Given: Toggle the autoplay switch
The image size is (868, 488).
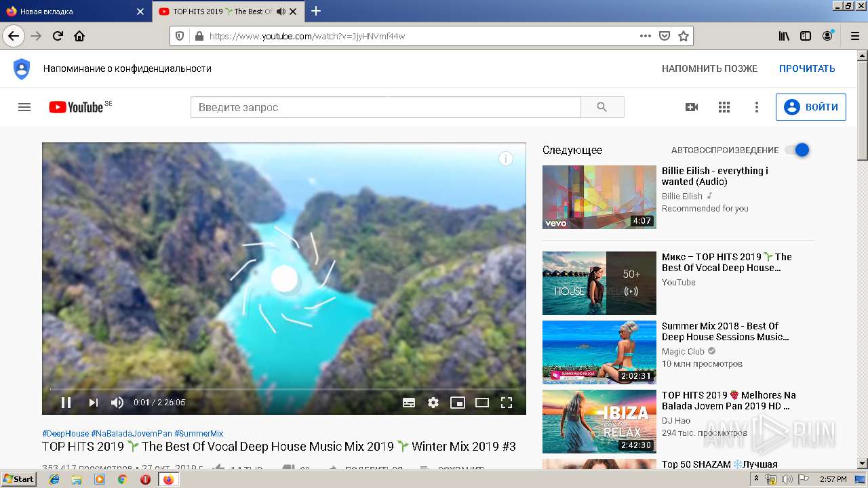Looking at the screenshot, I should (797, 150).
